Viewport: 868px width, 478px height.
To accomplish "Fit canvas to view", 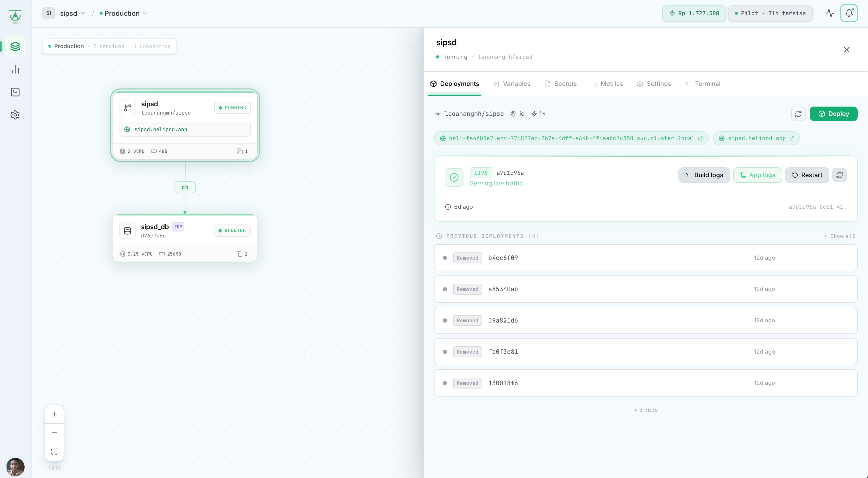I will 54,451.
